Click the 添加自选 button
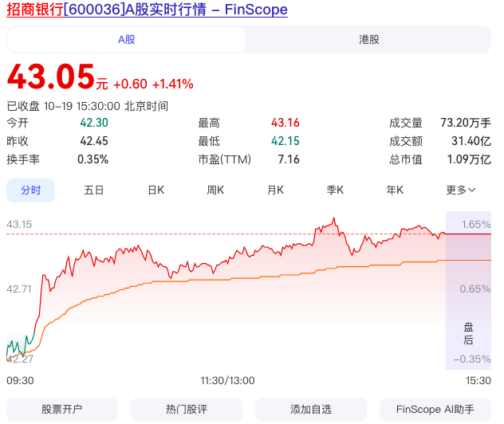Viewport: 504px width, 424px height. (311, 409)
